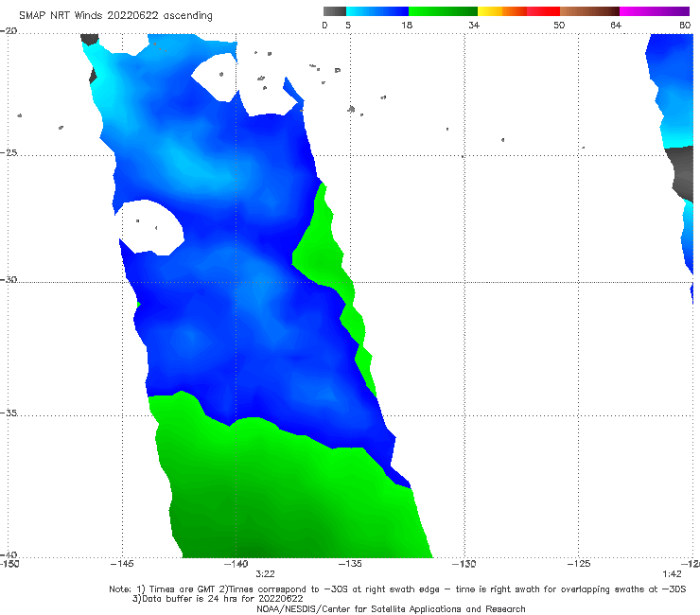Click the color scale label '50'
700x615 pixels.
[559, 25]
